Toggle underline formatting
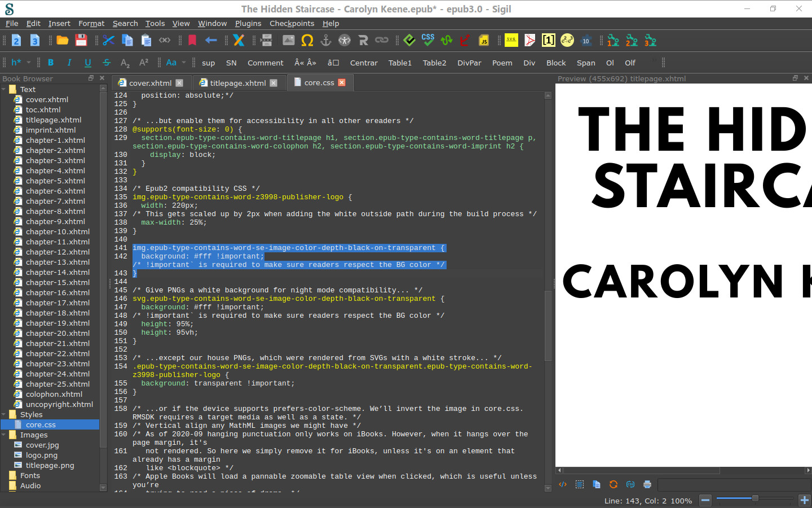The width and height of the screenshot is (812, 508). 88,63
